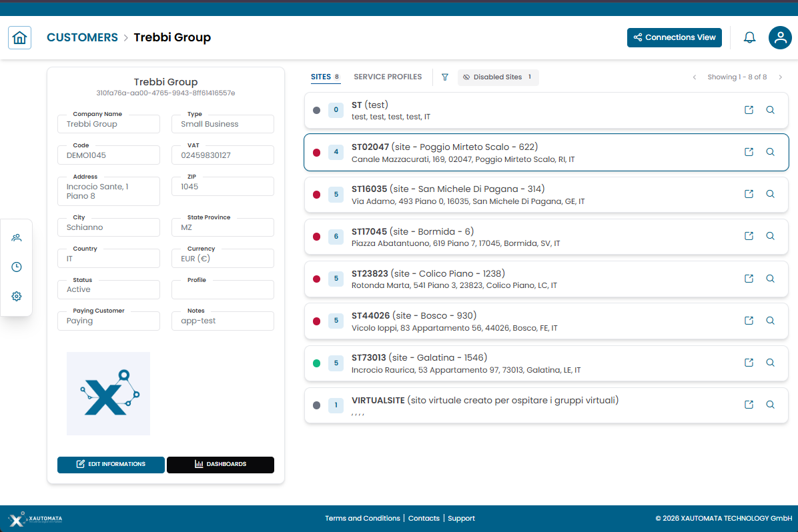Open the users group sidebar icon
Viewport: 798px width, 532px height.
(x=17, y=237)
